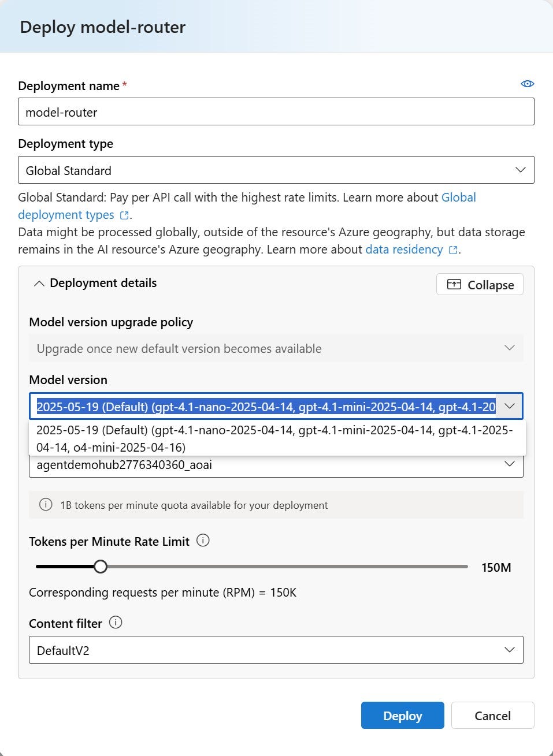Click the Cancel button
The height and width of the screenshot is (756, 553).
click(492, 715)
